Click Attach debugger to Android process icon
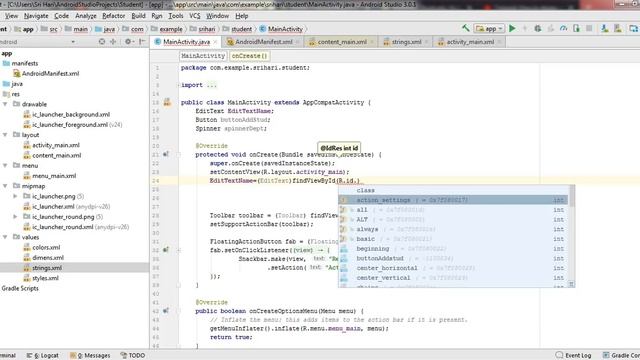The image size is (640, 360). pos(576,28)
